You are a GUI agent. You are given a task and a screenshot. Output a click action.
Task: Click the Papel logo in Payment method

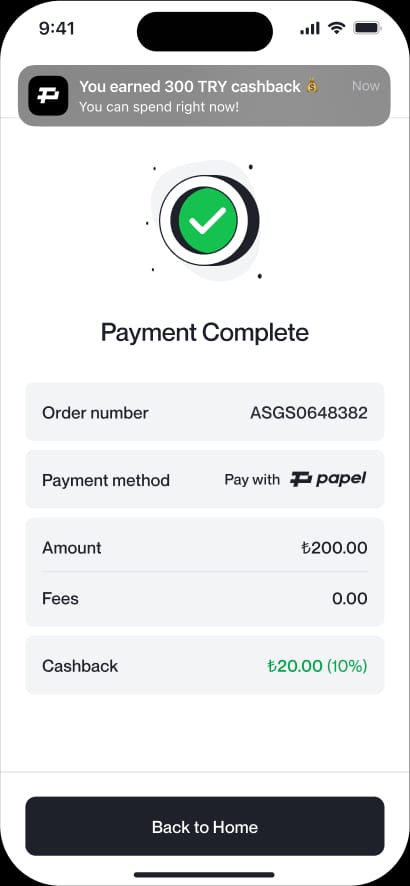pos(328,479)
